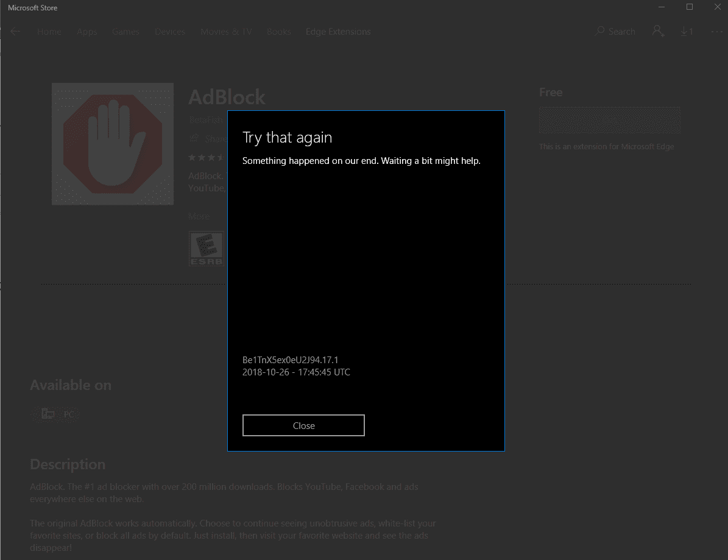Click 'Something happened on our end' message

(x=361, y=161)
